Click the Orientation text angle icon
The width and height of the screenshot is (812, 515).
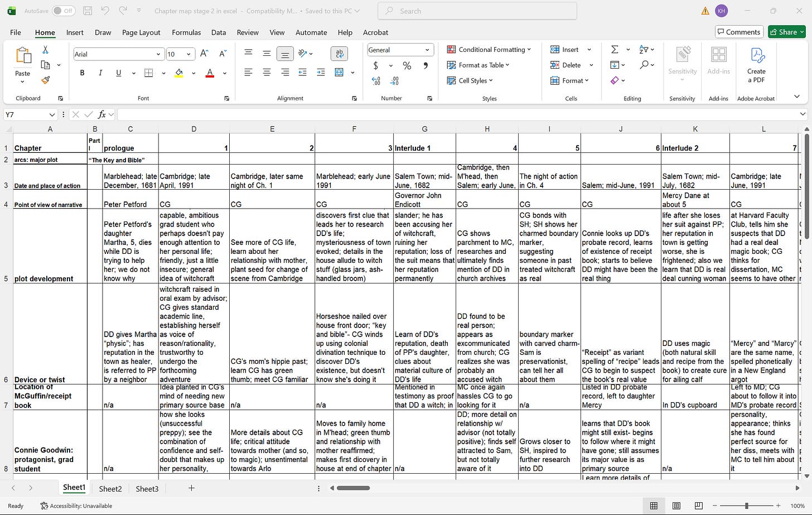pyautogui.click(x=303, y=54)
